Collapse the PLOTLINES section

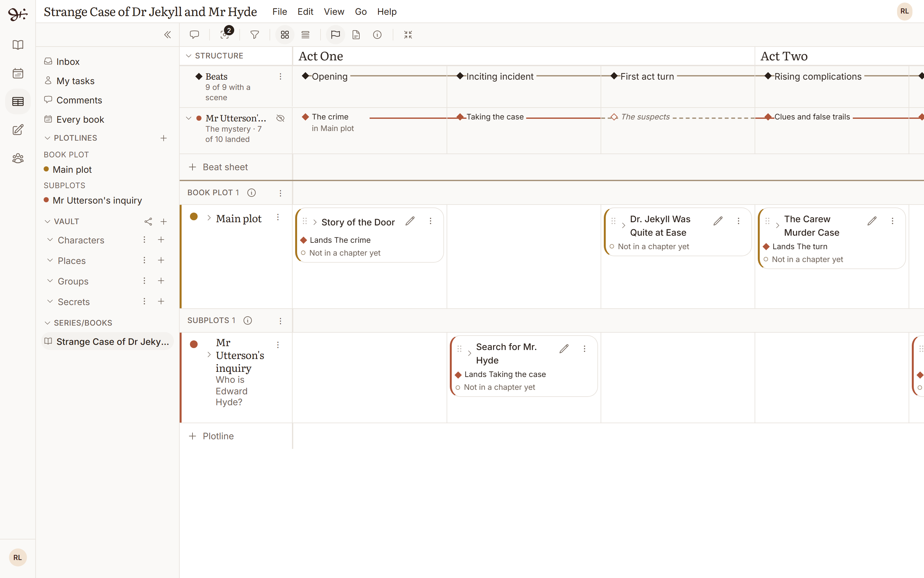tap(47, 138)
